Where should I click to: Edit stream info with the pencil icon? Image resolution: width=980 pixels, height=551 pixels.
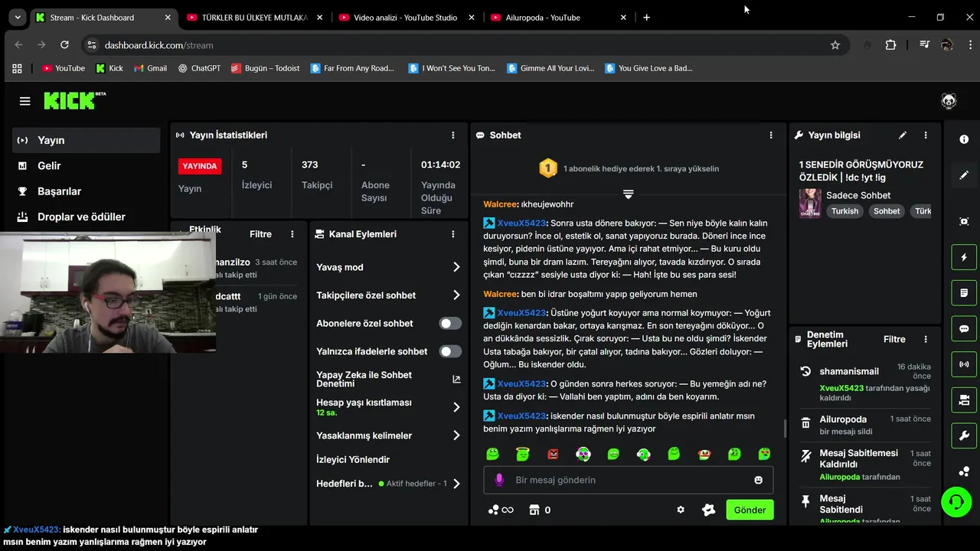[x=903, y=135]
